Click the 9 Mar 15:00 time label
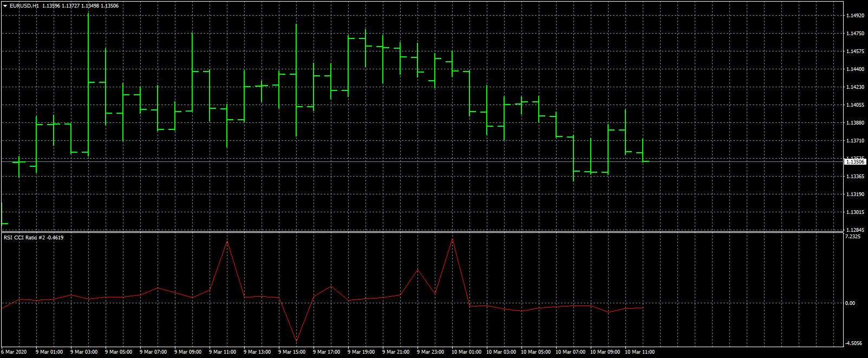The height and width of the screenshot is (358, 868). (292, 352)
